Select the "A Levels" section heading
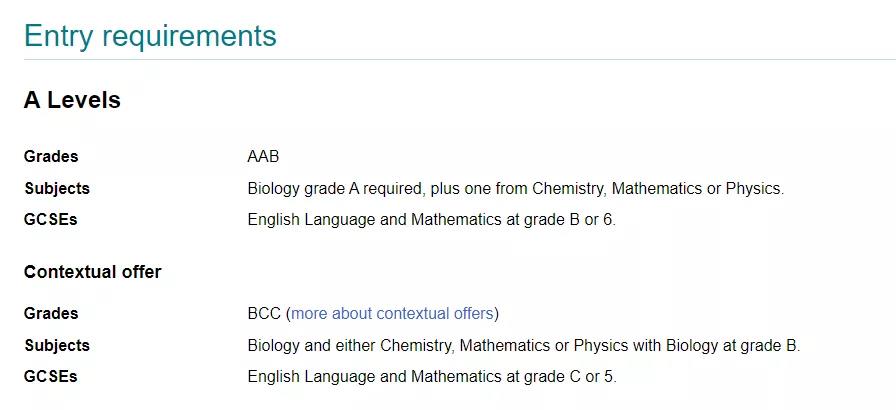The height and width of the screenshot is (410, 896). click(x=72, y=101)
